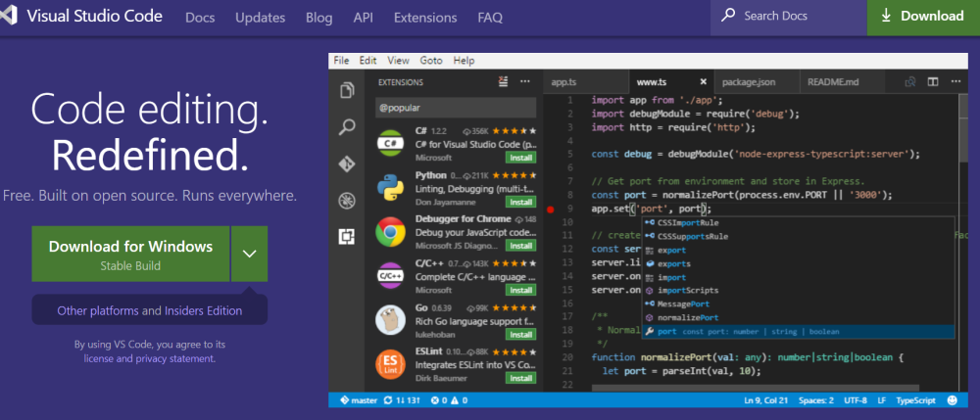The image size is (980, 420).
Task: Select the Extensions icon in activity bar
Action: coord(347,237)
